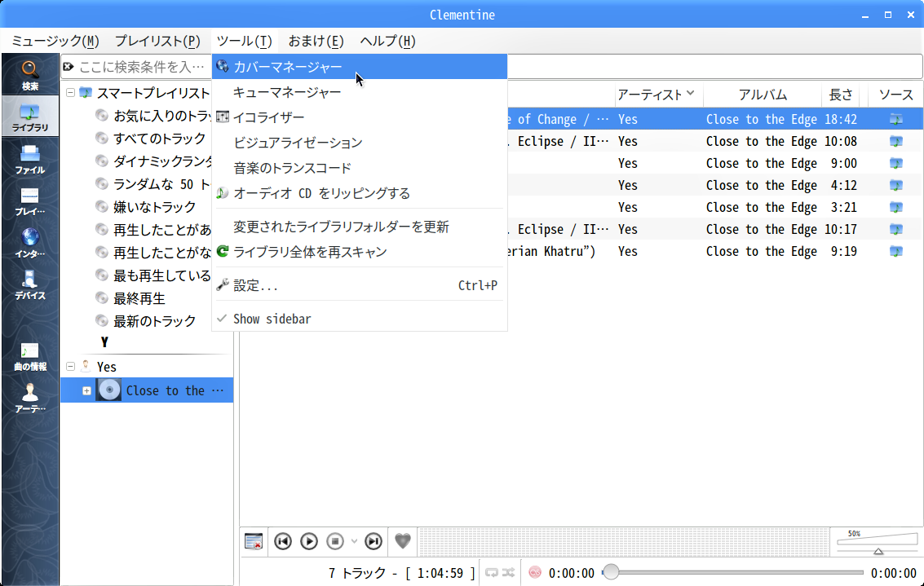Viewport: 924px width, 586px height.
Task: Select the 嫌いなトラック smart playlist
Action: tap(145, 207)
